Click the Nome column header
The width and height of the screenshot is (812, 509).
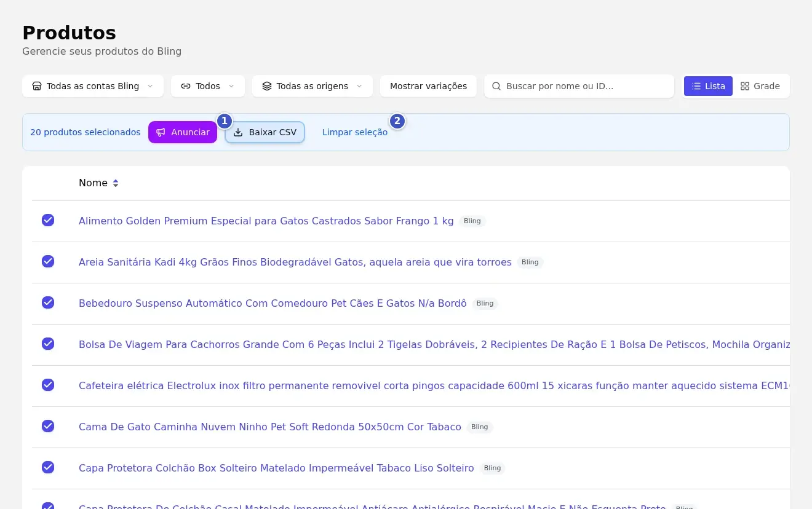(x=98, y=183)
